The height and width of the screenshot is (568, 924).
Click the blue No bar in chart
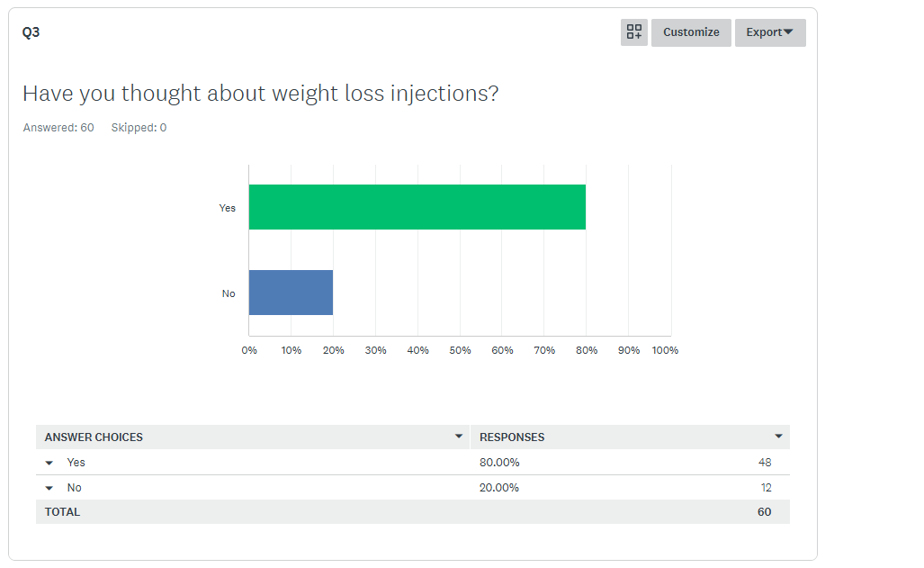291,293
